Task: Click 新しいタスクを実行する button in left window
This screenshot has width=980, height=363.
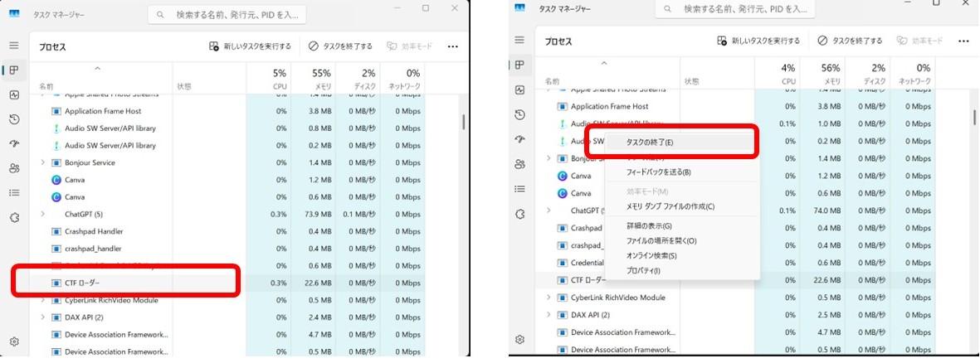Action: point(250,46)
